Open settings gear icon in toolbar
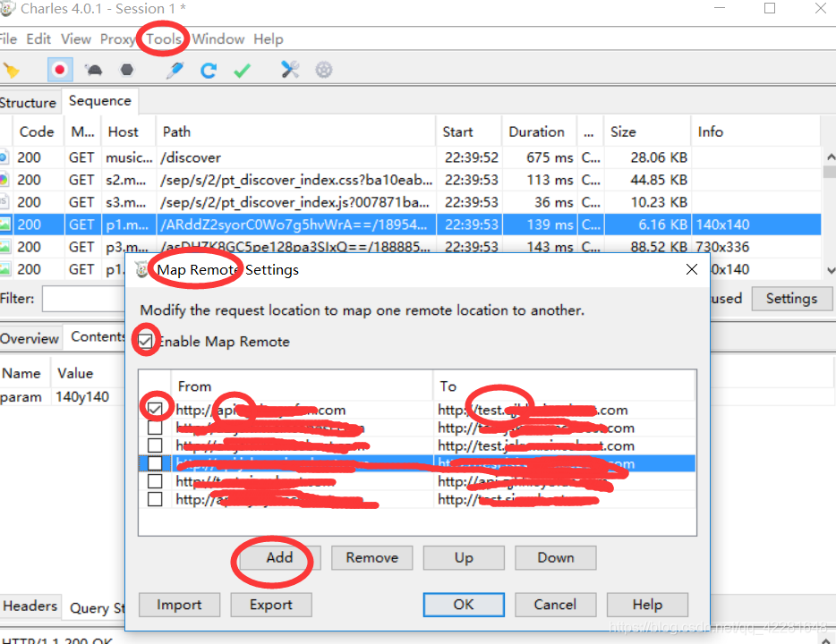The image size is (836, 644). pyautogui.click(x=324, y=70)
